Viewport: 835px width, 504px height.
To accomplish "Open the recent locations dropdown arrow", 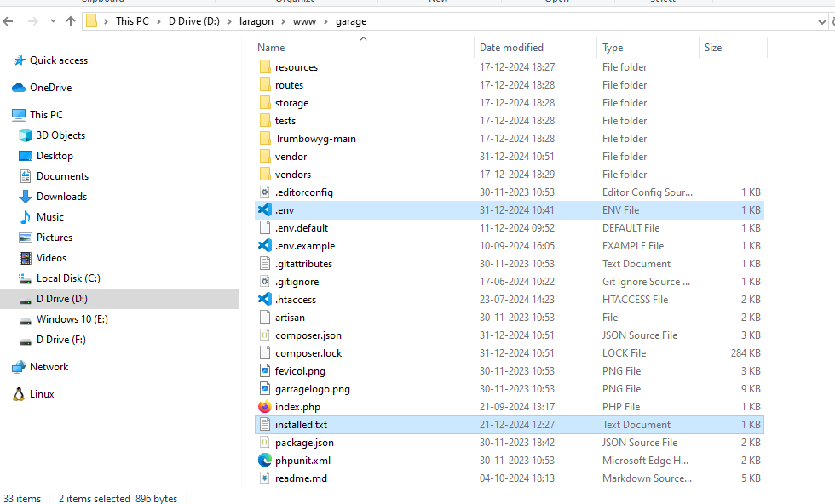I will pyautogui.click(x=51, y=21).
